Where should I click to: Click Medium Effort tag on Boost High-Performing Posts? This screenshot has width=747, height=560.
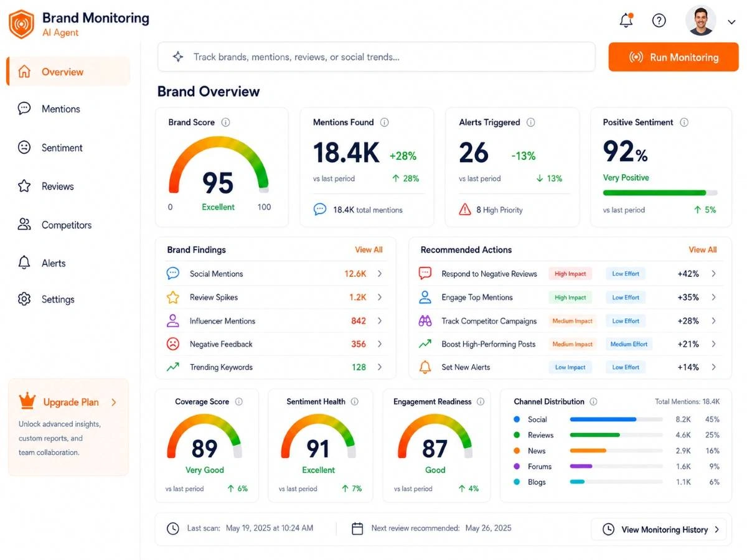(629, 344)
